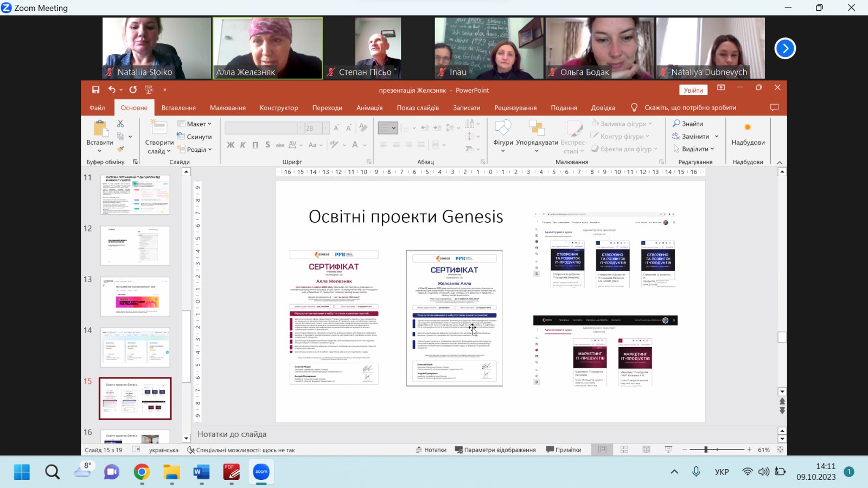Image resolution: width=868 pixels, height=488 pixels.
Task: Click the Cut scissors icon
Action: click(x=120, y=124)
